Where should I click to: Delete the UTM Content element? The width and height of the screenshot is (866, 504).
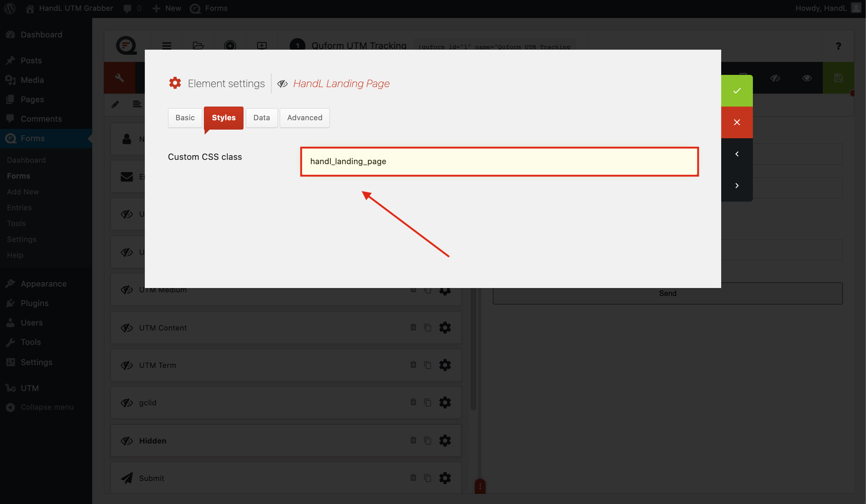(x=413, y=327)
